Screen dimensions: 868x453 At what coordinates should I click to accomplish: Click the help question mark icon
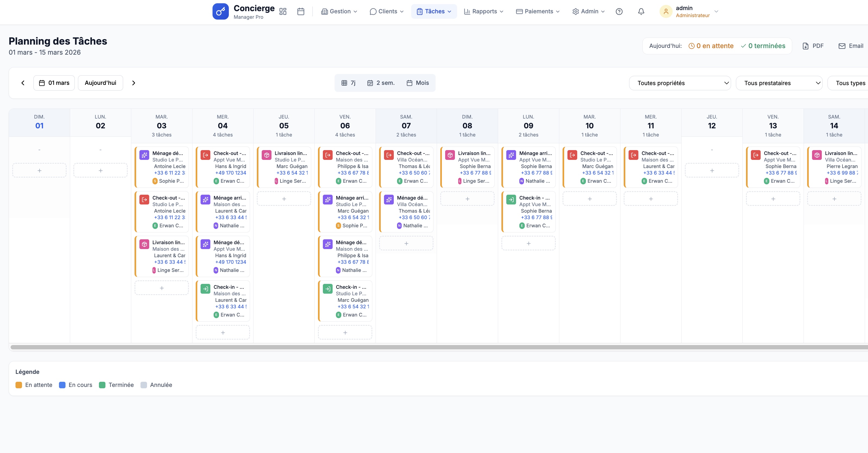tap(619, 11)
